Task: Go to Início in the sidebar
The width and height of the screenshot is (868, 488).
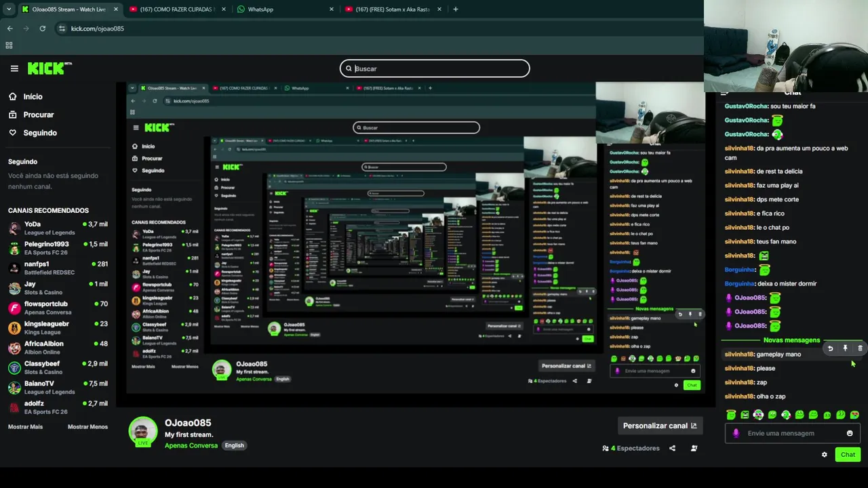Action: tap(33, 96)
